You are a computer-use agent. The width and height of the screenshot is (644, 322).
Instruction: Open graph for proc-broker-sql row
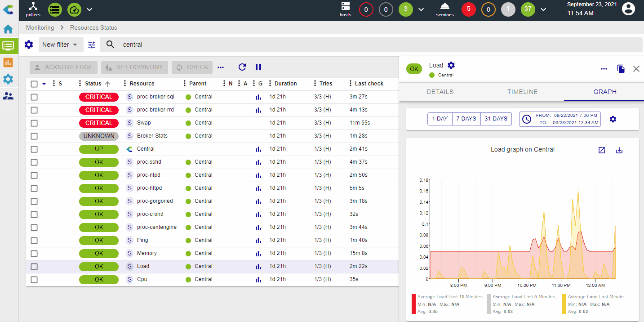(258, 97)
